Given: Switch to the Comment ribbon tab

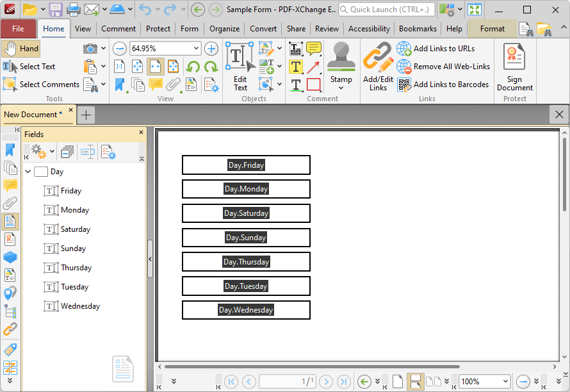Looking at the screenshot, I should pos(118,29).
